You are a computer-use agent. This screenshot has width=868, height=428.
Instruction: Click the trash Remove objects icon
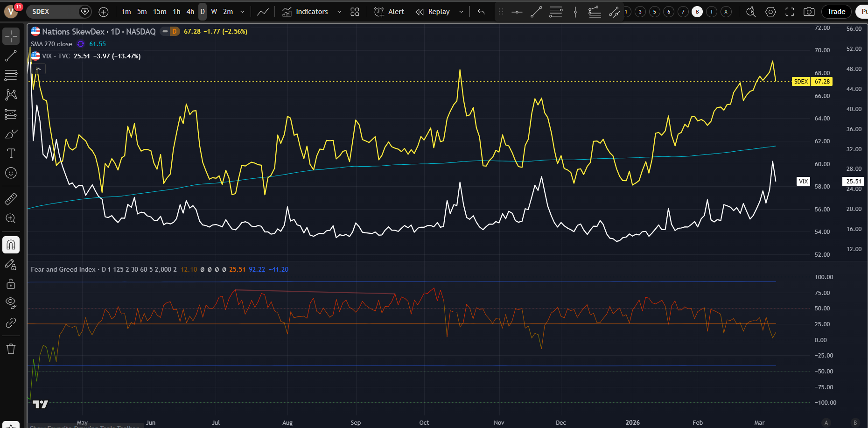(11, 349)
